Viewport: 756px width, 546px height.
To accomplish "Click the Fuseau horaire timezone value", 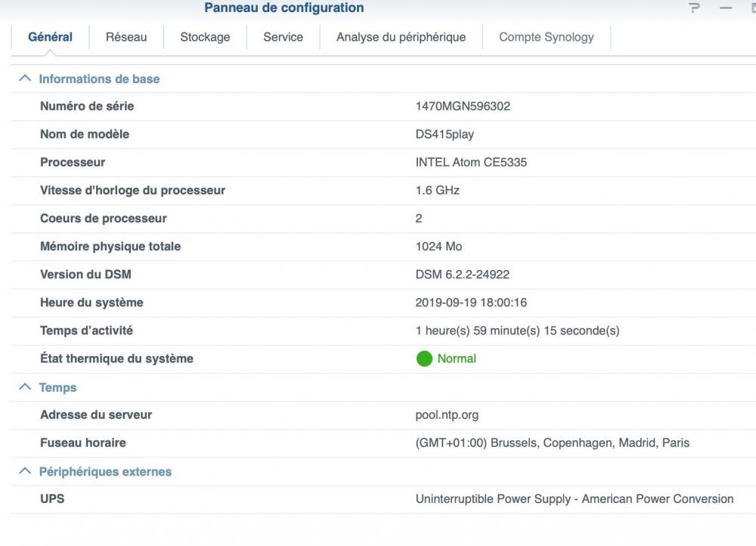I will (552, 442).
